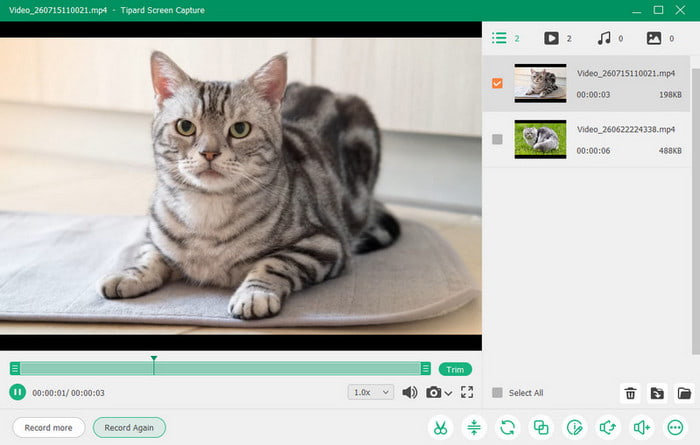
Task: Open the sound booster tool
Action: click(x=642, y=428)
